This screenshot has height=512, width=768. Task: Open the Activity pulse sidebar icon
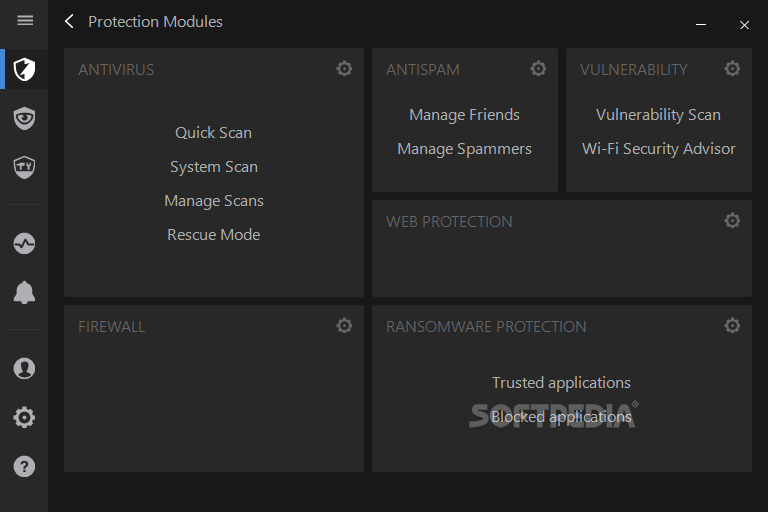24,244
